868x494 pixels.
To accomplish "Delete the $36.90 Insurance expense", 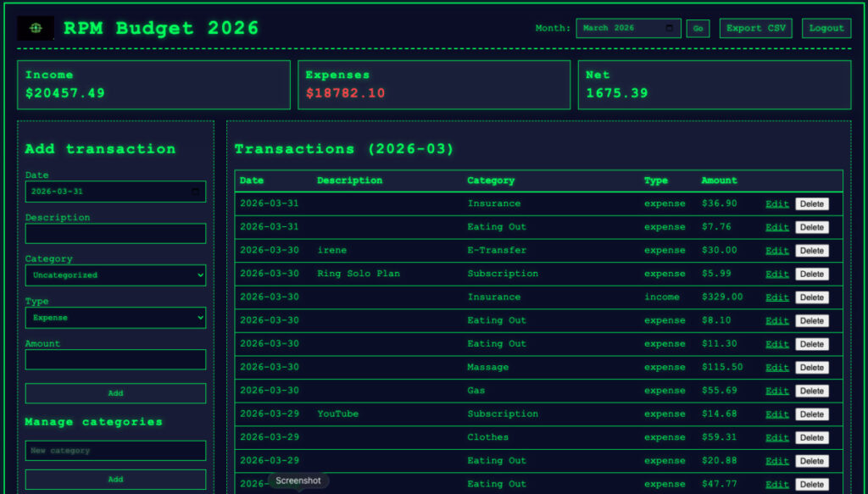I will [x=812, y=204].
